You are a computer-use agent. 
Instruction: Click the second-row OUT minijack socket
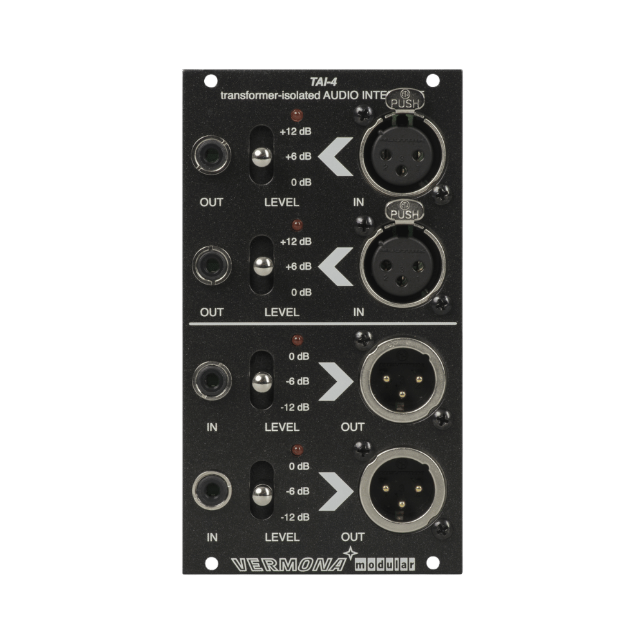point(211,265)
